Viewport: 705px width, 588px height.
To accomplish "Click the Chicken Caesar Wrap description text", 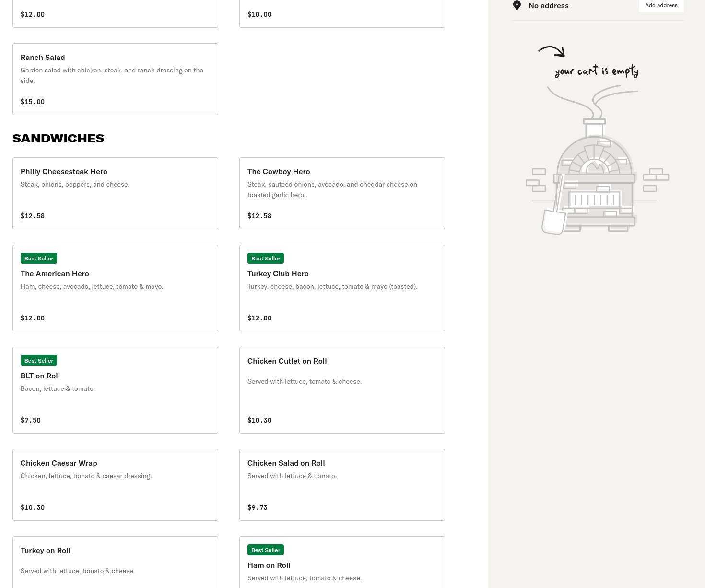I will pos(86,476).
